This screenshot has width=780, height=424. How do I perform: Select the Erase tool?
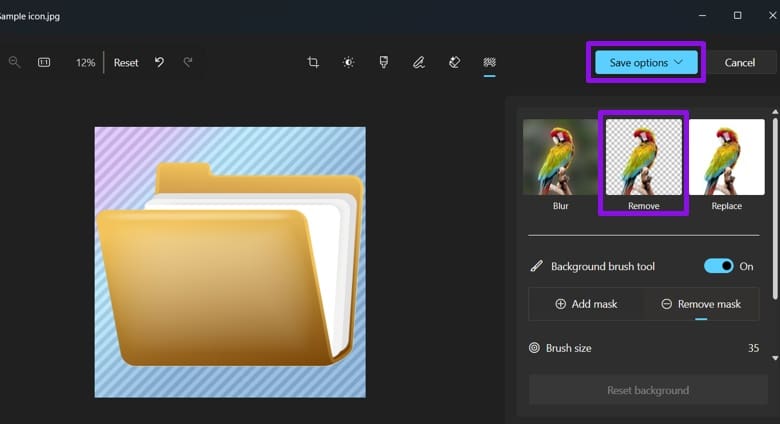click(454, 62)
